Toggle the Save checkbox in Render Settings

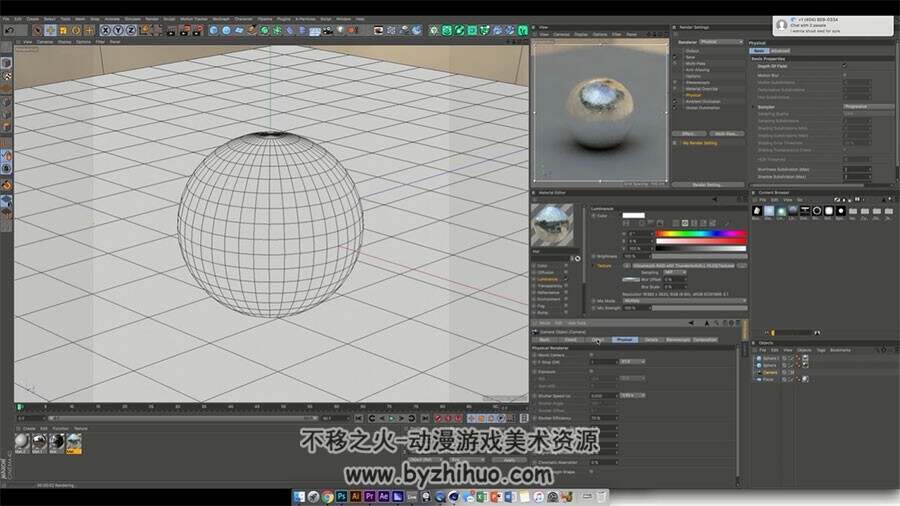[x=675, y=57]
